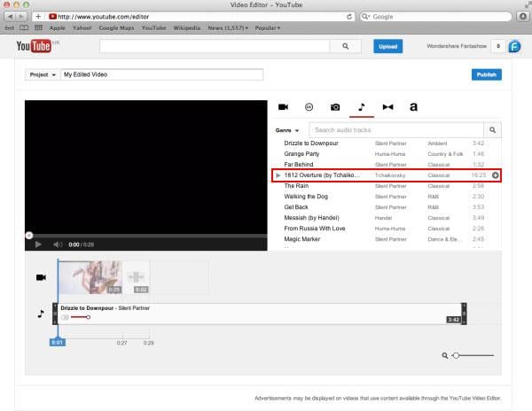Open the text 'a' tab
The height and width of the screenshot is (411, 532).
coord(413,107)
